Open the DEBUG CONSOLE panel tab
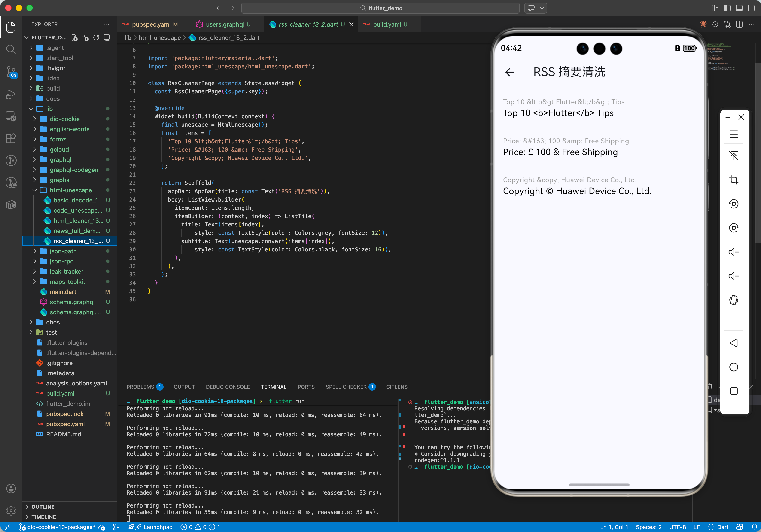761x532 pixels. (x=227, y=387)
